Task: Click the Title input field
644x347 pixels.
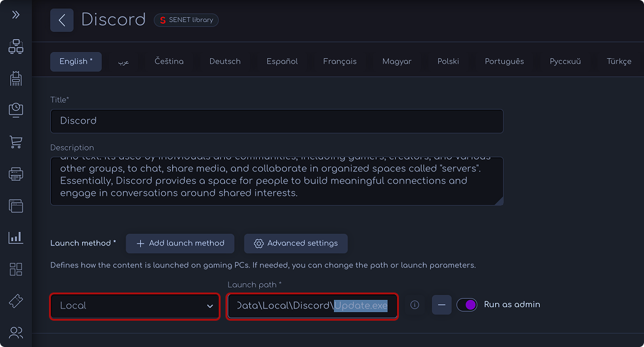Action: pyautogui.click(x=276, y=121)
